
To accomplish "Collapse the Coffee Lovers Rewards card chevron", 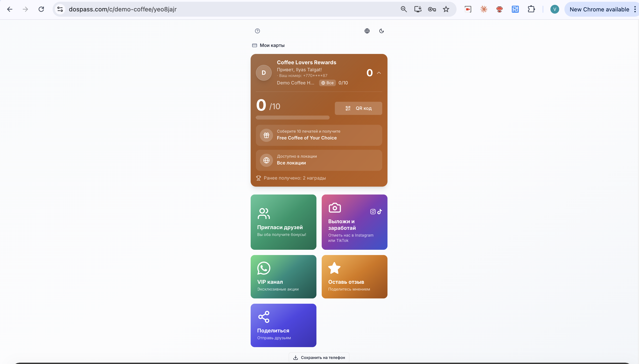I will [x=379, y=73].
